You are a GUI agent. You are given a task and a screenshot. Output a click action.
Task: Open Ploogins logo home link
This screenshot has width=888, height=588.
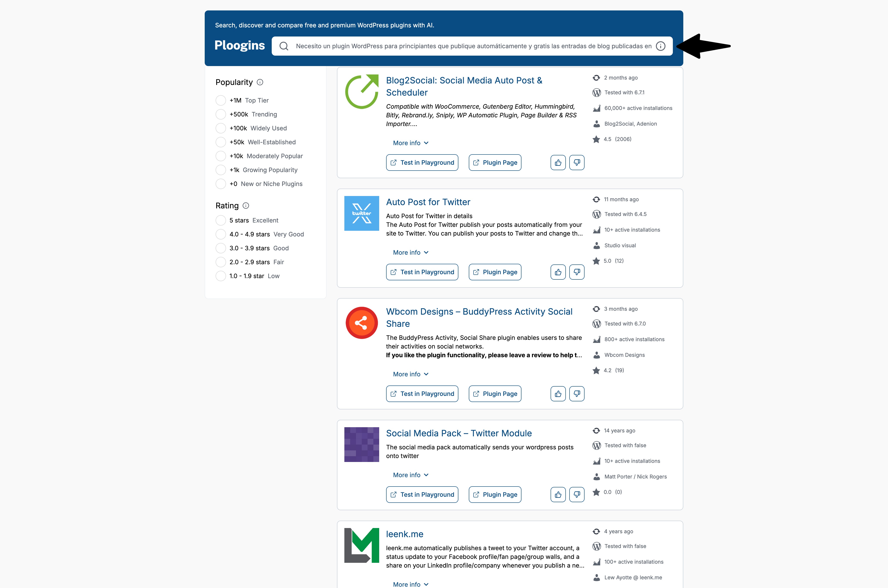coord(240,45)
